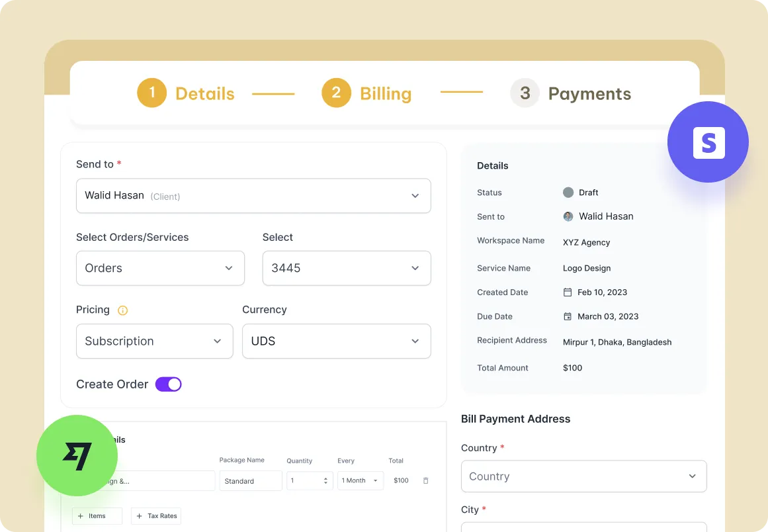Click the calendar icon next to Due Date
Image resolution: width=768 pixels, height=532 pixels.
[x=568, y=316]
